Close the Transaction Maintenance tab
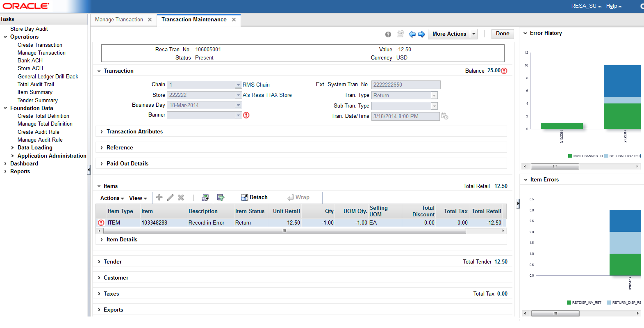The width and height of the screenshot is (644, 328). coord(234,20)
